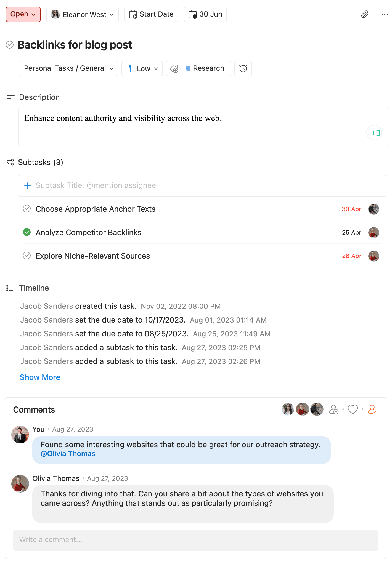Click the add tag icon

[x=174, y=68]
